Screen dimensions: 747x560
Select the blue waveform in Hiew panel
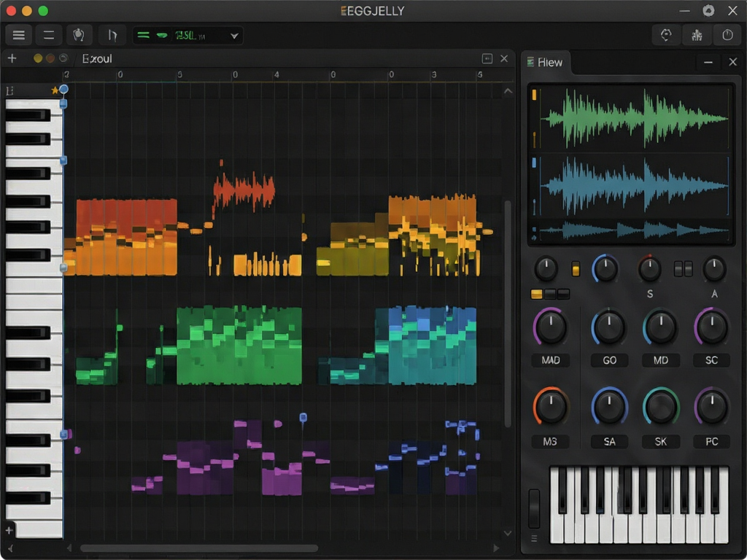tap(636, 186)
